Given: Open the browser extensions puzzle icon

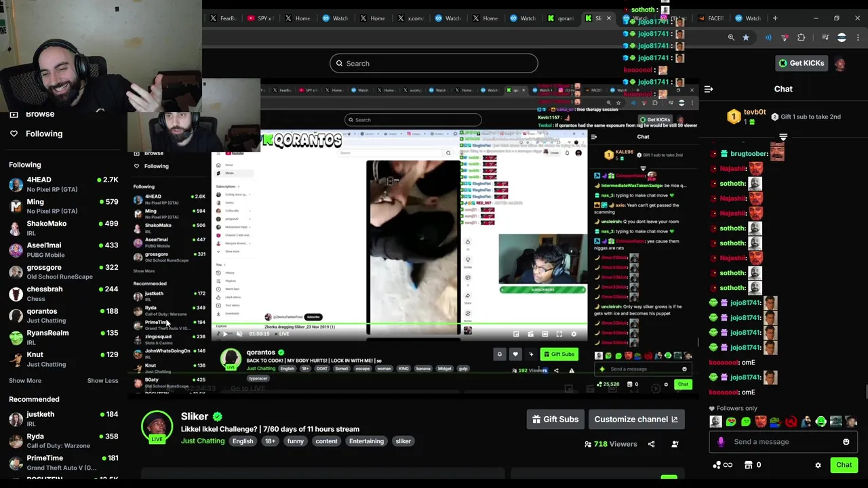Looking at the screenshot, I should 801,37.
